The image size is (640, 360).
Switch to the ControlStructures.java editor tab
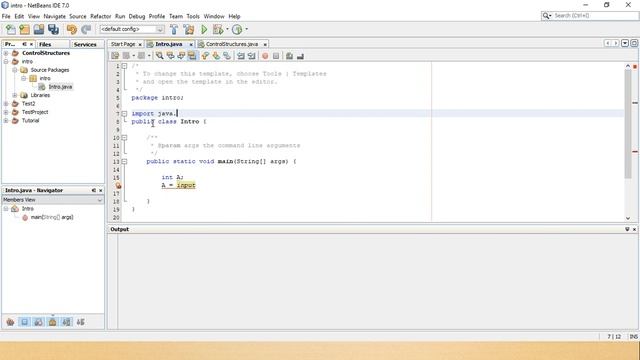[x=232, y=44]
